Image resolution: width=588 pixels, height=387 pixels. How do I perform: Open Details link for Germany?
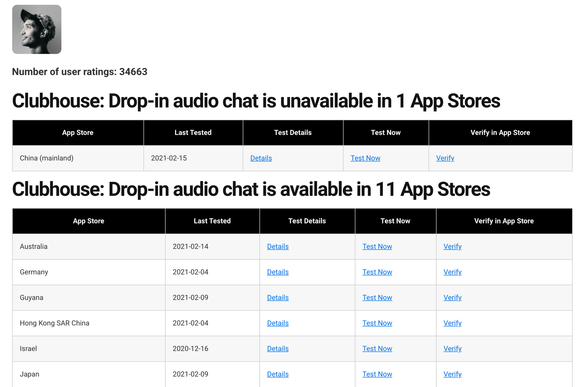click(x=278, y=272)
